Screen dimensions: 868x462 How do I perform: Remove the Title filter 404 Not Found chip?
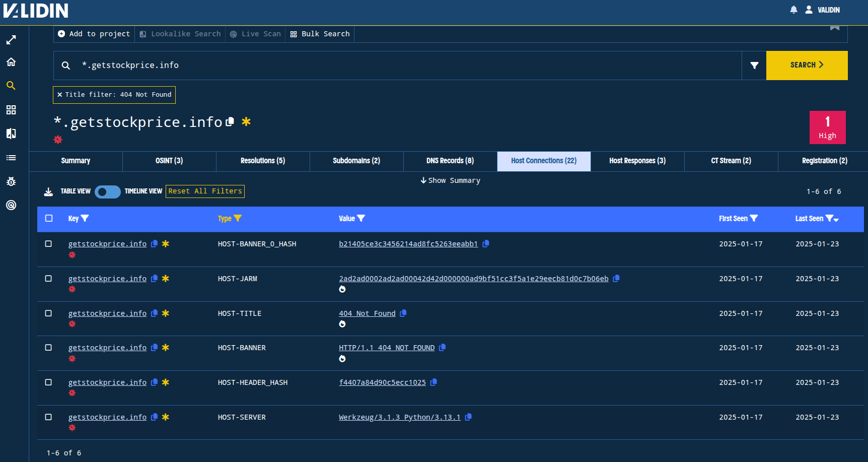coord(59,95)
